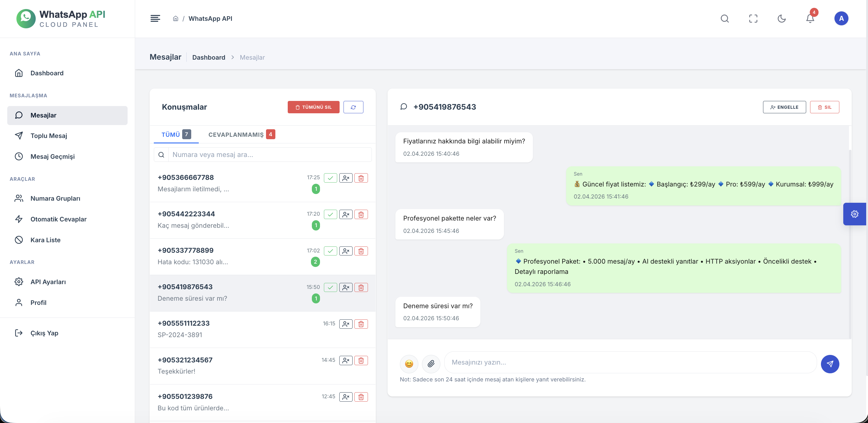The width and height of the screenshot is (868, 423).
Task: Open conversation +905366667788
Action: click(x=262, y=184)
